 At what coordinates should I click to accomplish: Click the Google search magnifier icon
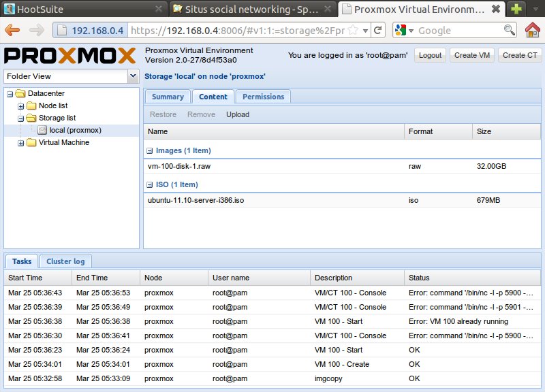(509, 31)
